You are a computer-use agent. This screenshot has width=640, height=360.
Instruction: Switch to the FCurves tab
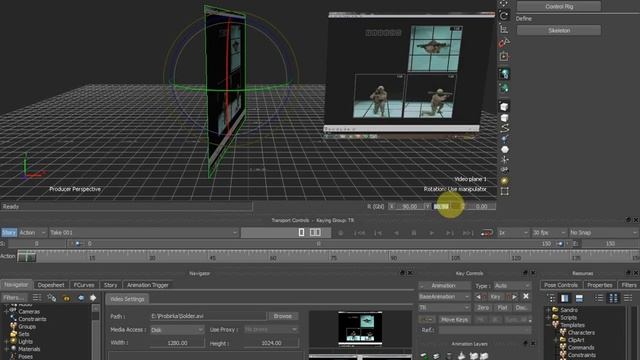tap(84, 285)
